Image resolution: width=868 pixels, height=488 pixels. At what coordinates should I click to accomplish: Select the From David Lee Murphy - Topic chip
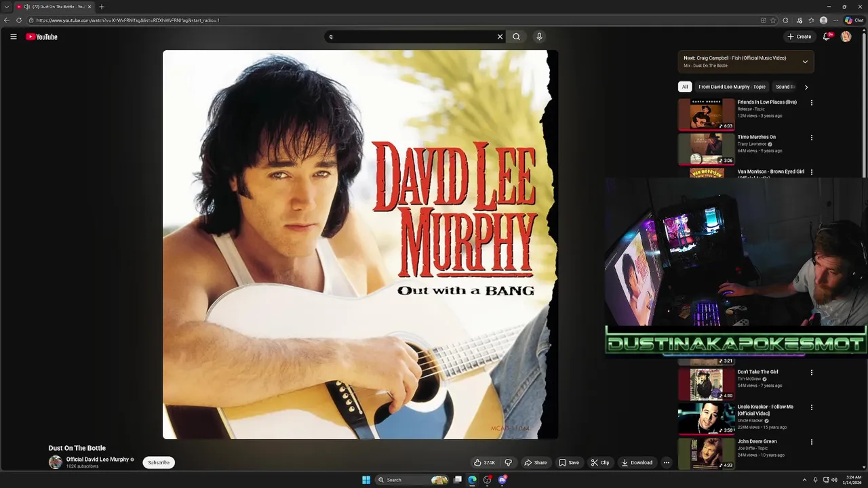tap(732, 87)
